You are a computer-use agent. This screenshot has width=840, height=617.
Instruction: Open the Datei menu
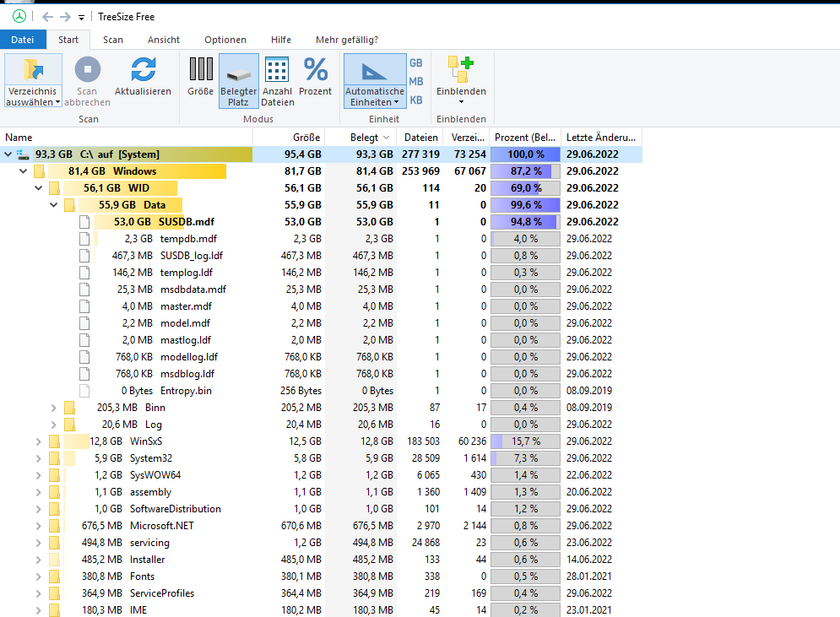pyautogui.click(x=23, y=40)
